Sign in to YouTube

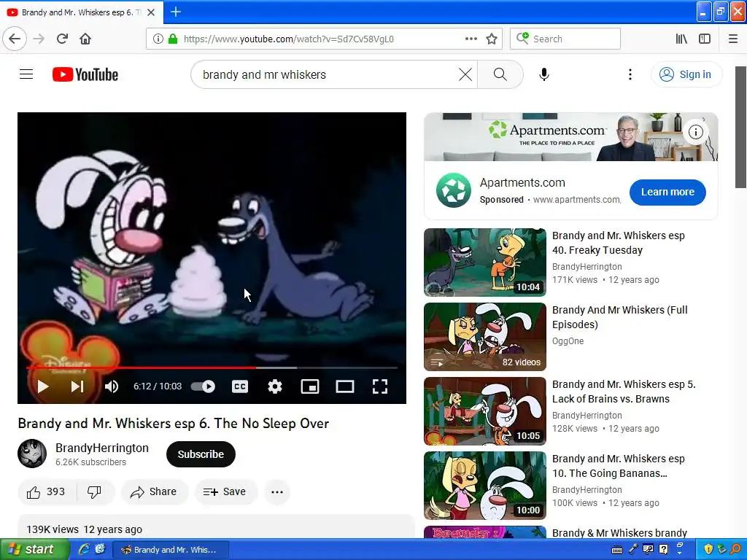686,75
